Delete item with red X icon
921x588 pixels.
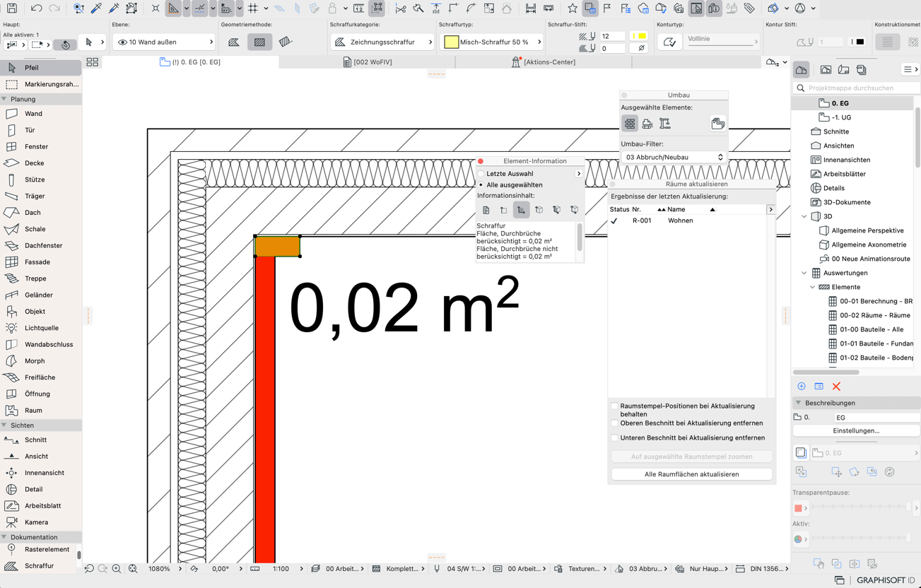[x=836, y=387]
